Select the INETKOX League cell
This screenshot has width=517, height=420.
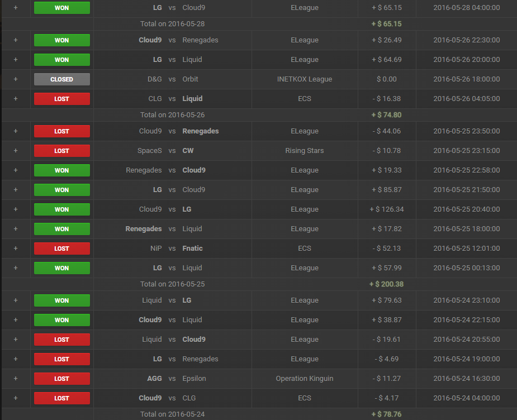(305, 79)
